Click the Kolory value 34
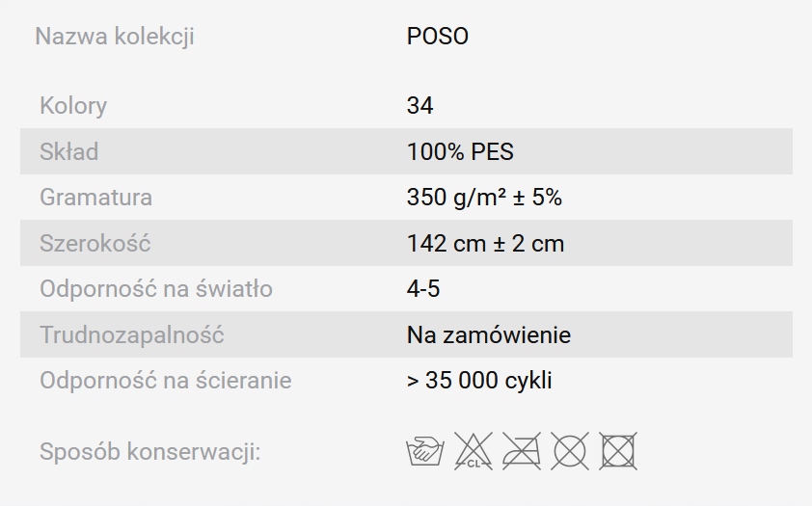The image size is (812, 506). pyautogui.click(x=420, y=105)
